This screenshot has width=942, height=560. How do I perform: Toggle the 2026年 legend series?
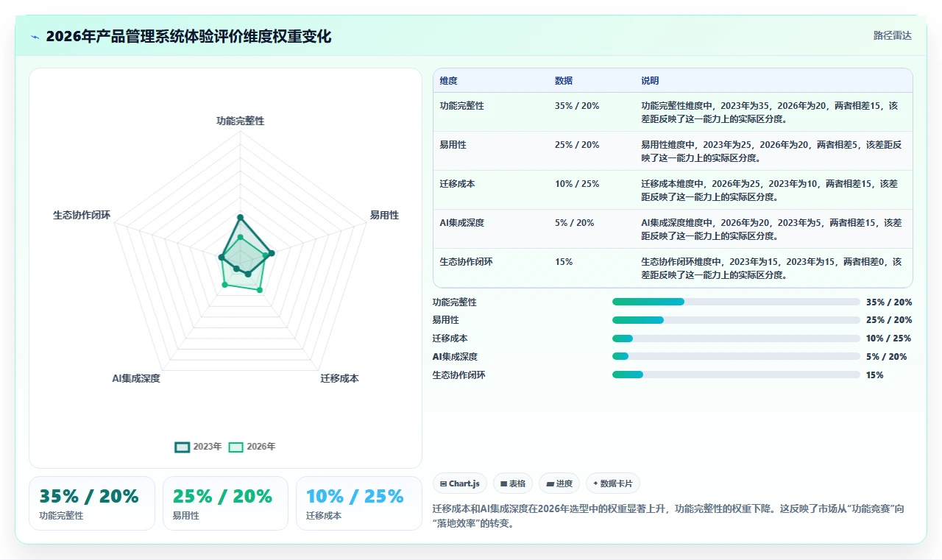(x=252, y=447)
